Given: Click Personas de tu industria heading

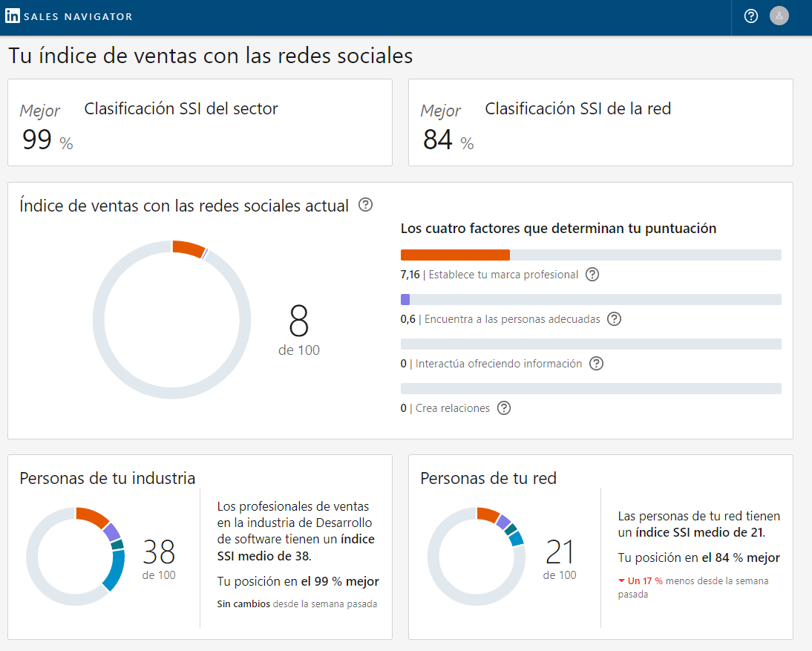Looking at the screenshot, I should pyautogui.click(x=107, y=478).
